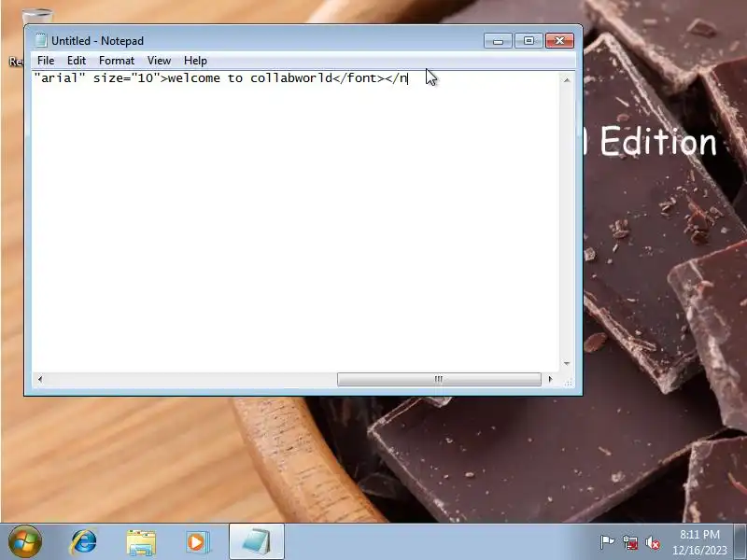Open the View menu
The width and height of the screenshot is (747, 560).
click(x=159, y=61)
